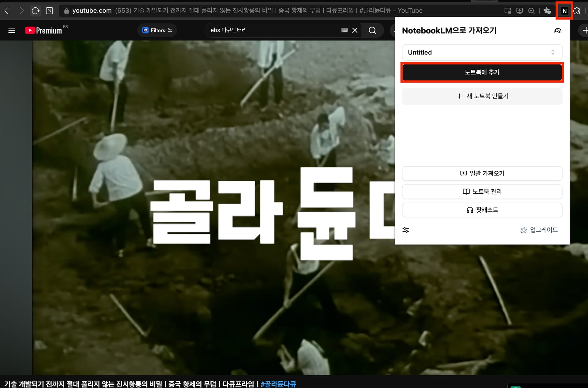Viewport: 588px width, 388px height.
Task: Click the install app download icon
Action: click(x=519, y=11)
